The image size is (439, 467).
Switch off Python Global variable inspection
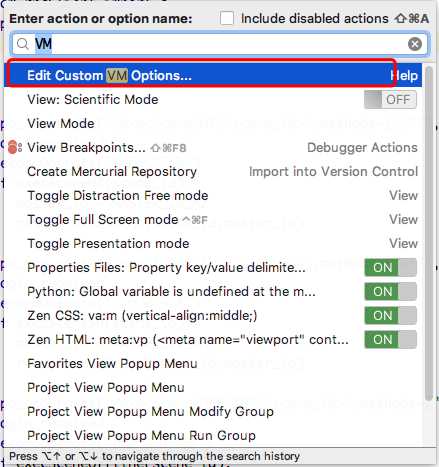click(390, 292)
